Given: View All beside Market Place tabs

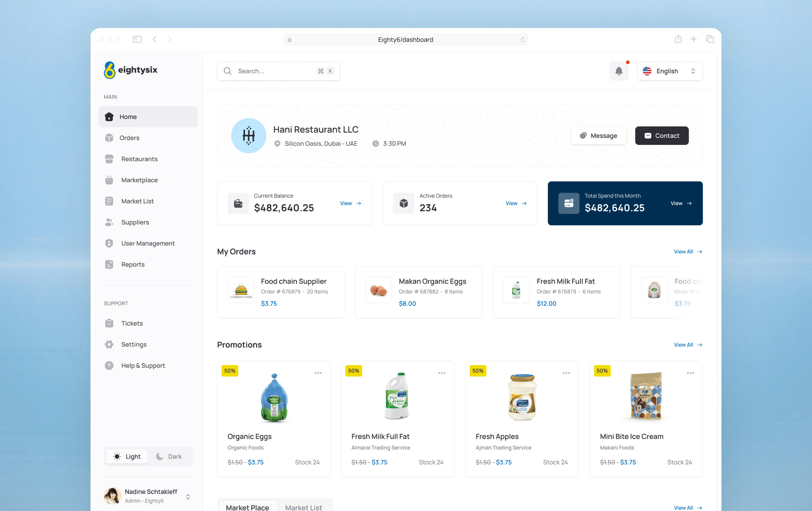Looking at the screenshot, I should 688,507.
